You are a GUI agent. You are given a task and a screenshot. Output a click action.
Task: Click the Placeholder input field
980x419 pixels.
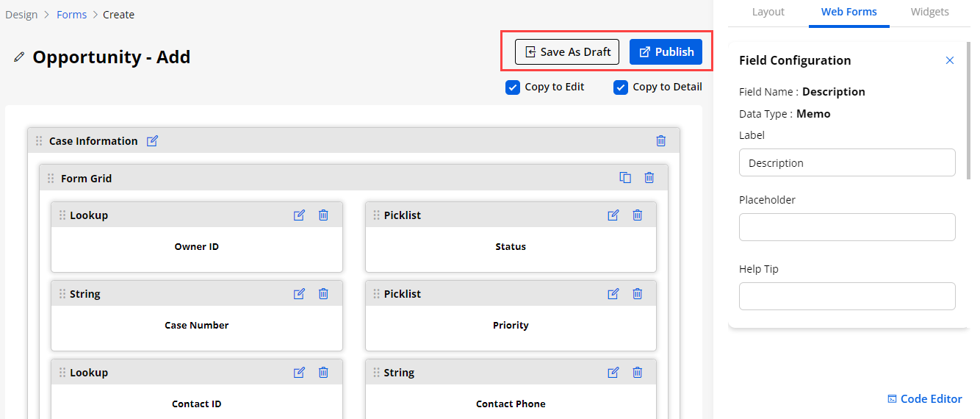(x=846, y=227)
